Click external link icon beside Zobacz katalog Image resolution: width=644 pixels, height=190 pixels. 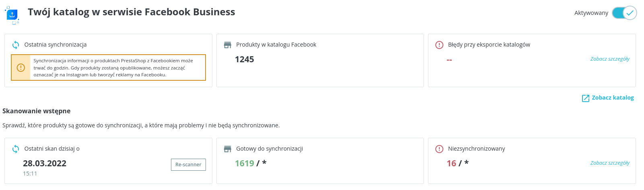(586, 98)
